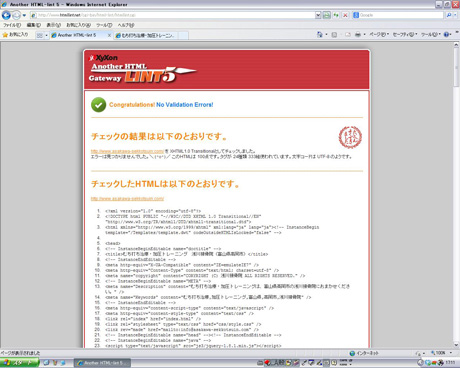Open the URL link under チェックしたHTML heading
The width and height of the screenshot is (460, 368).
(127, 199)
